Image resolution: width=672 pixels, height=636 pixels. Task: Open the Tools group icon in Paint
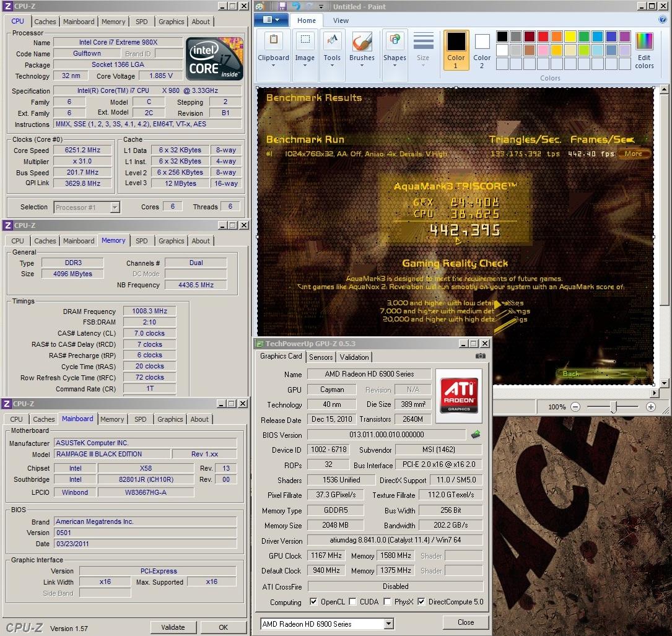coord(332,40)
